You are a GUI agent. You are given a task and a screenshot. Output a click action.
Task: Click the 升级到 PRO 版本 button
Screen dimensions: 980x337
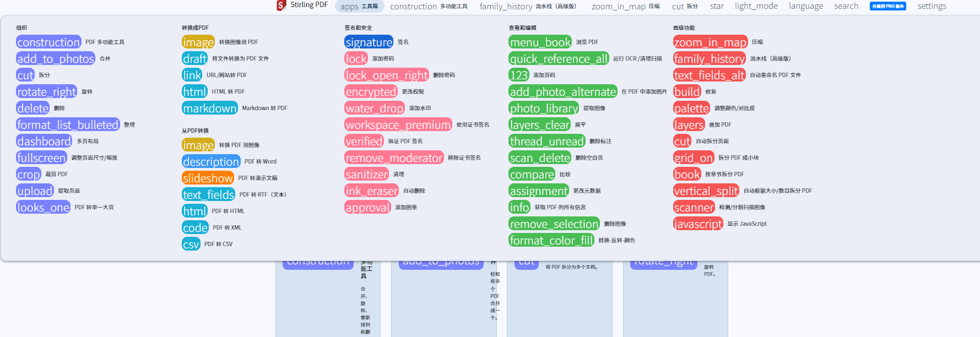(x=887, y=6)
